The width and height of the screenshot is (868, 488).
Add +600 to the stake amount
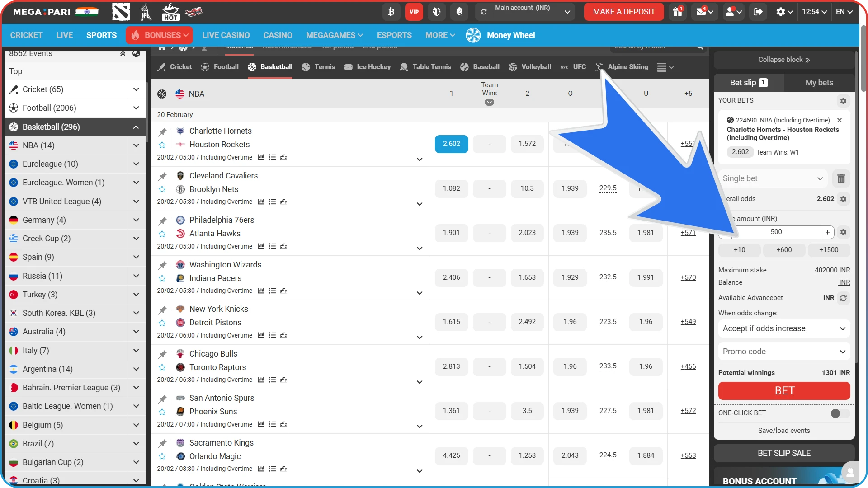pos(784,249)
